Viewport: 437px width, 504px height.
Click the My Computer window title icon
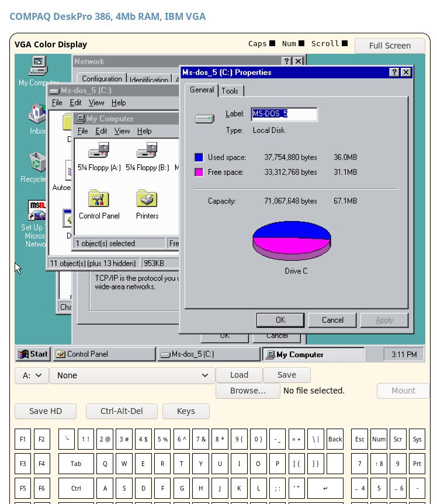pyautogui.click(x=81, y=119)
